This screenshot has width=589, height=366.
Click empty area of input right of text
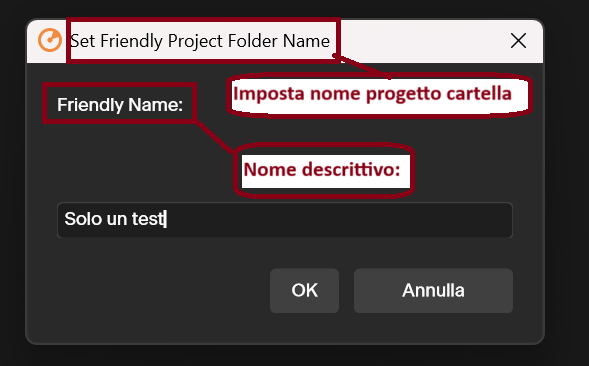tap(338, 220)
